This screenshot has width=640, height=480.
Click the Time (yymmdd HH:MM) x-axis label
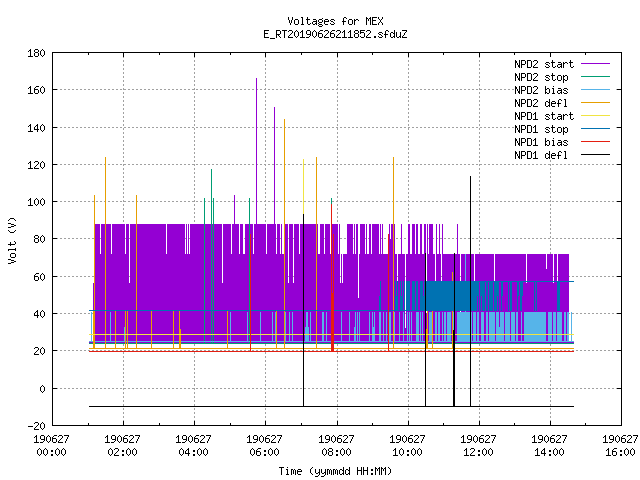pos(335,471)
